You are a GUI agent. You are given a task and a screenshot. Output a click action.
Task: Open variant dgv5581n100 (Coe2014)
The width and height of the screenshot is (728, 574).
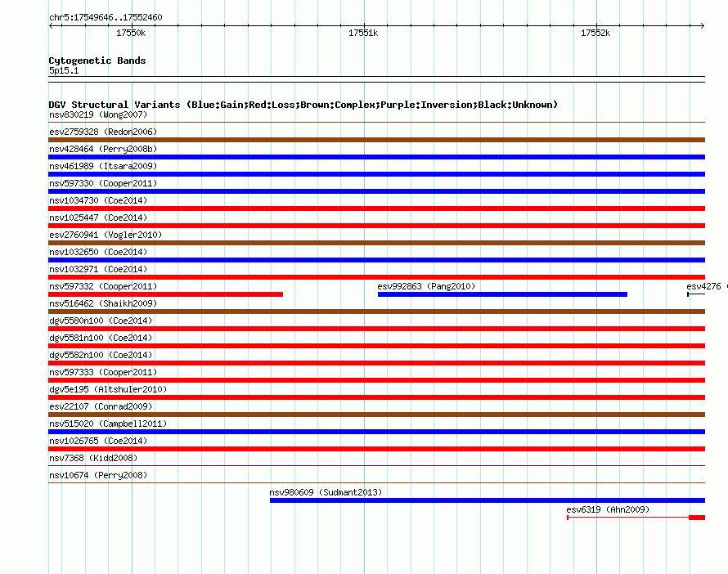[x=101, y=338]
